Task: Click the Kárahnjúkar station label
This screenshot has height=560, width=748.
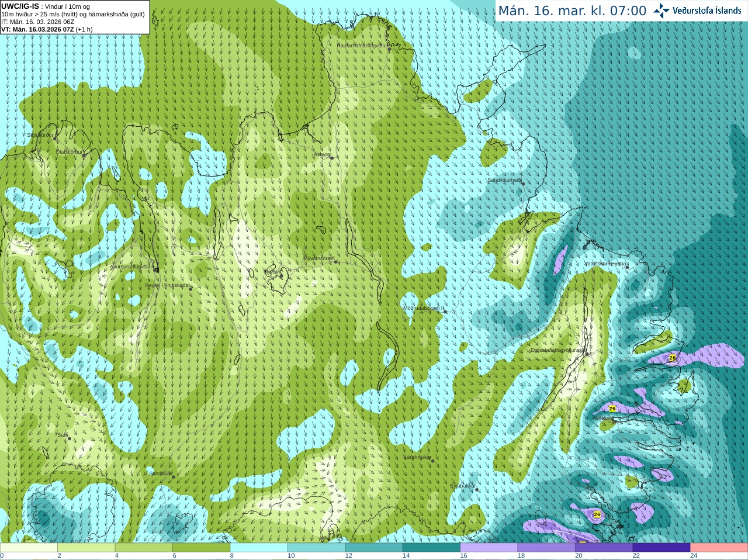Action: coord(417,457)
